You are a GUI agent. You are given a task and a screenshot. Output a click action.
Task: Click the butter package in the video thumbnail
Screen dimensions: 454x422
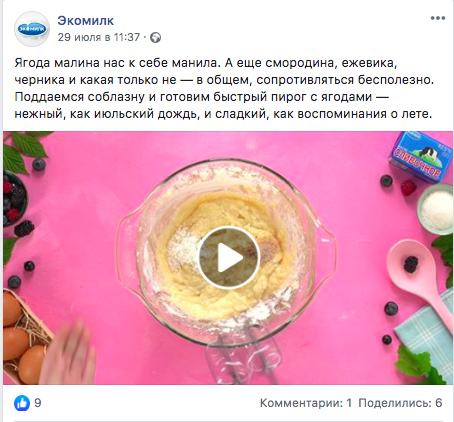420,156
